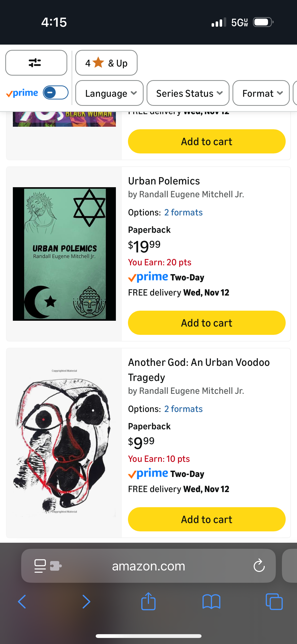View 2 formats for Another God
The height and width of the screenshot is (644, 297).
pyautogui.click(x=183, y=409)
